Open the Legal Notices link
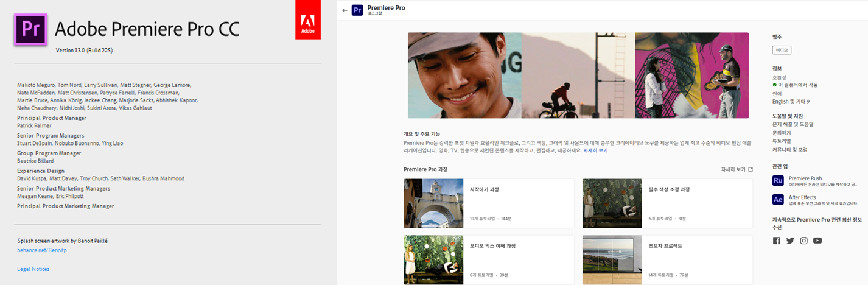This screenshot has width=868, height=285. 33,269
